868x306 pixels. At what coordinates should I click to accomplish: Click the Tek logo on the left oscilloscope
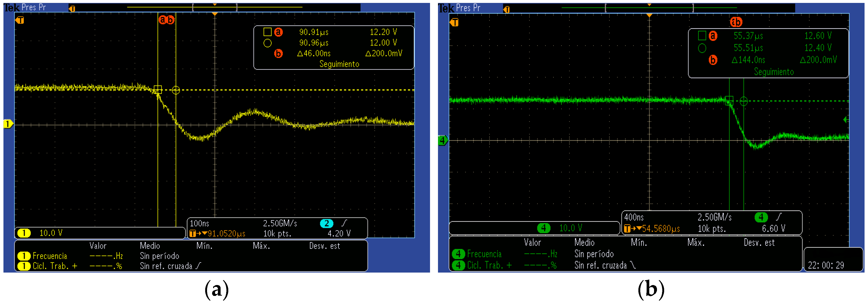tap(11, 7)
